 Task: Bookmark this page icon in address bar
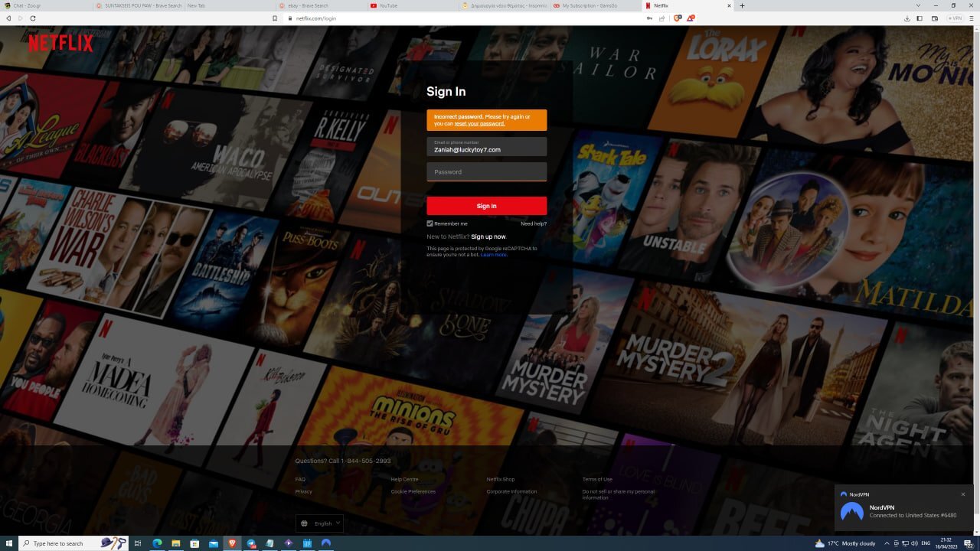[x=275, y=18]
